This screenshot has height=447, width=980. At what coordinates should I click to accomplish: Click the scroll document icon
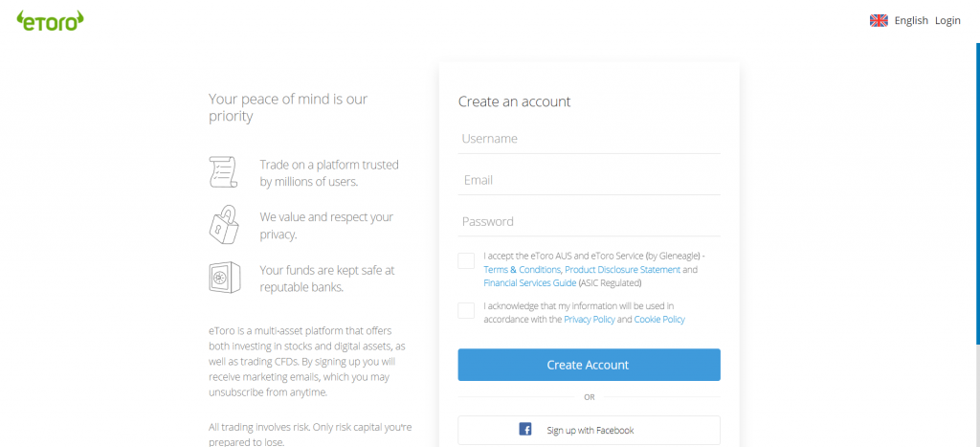(x=223, y=172)
